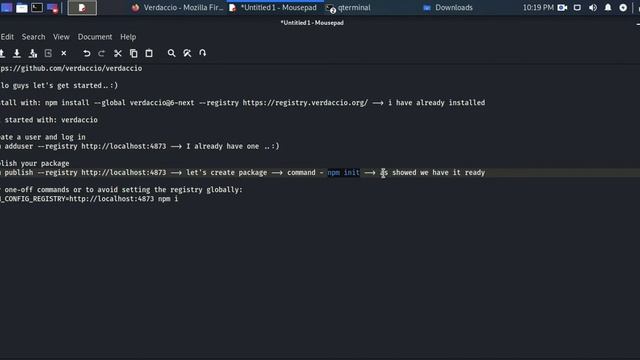Click the panel launcher icon with red badge
Image resolution: width=640 pixels, height=360 pixels.
[x=52, y=7]
